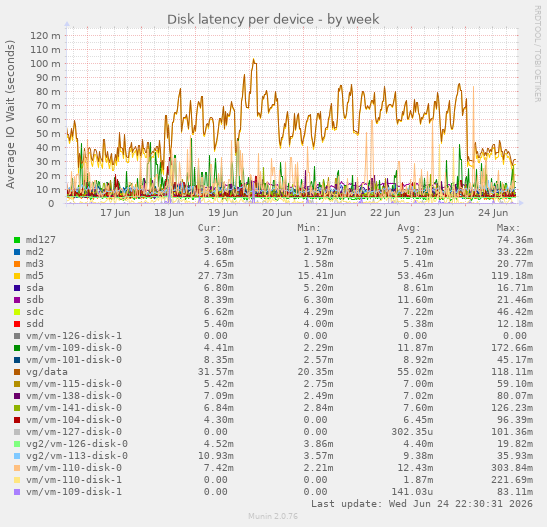Click vg2/vm-113-disk-0 current value 10.93m
The height and width of the screenshot is (527, 547).
tap(216, 456)
